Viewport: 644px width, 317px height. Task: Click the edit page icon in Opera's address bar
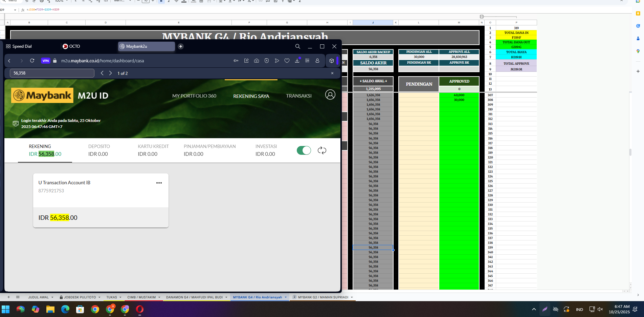246,61
